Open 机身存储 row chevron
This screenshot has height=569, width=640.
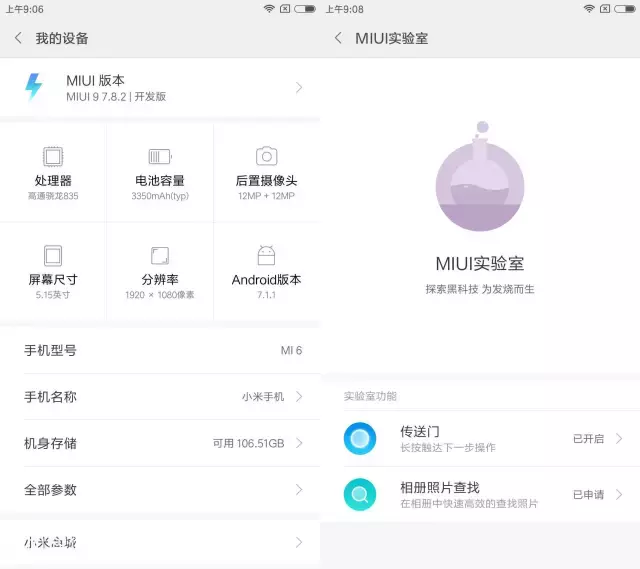click(x=299, y=443)
